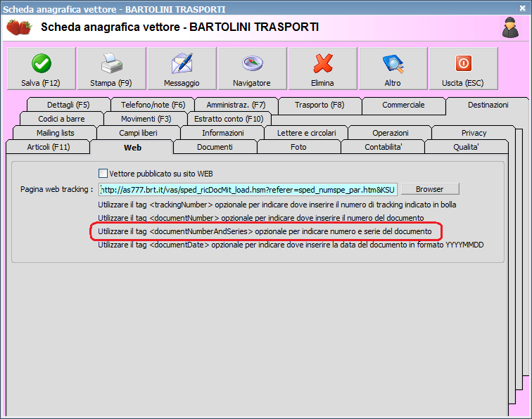Open the Contabilita' tab
This screenshot has width=532, height=419.
click(383, 147)
